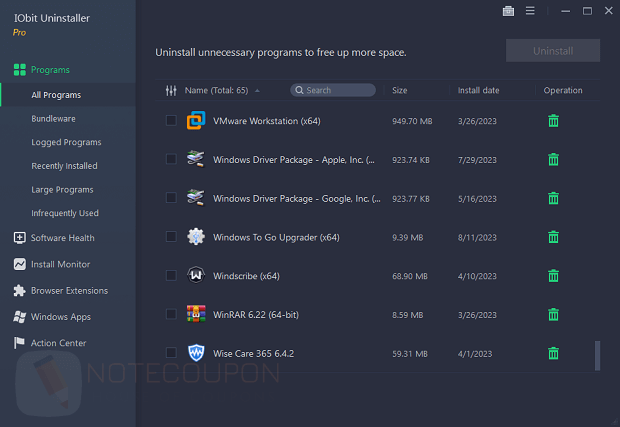This screenshot has height=427, width=620.
Task: Click the 7/29/2023 install date
Action: [477, 160]
